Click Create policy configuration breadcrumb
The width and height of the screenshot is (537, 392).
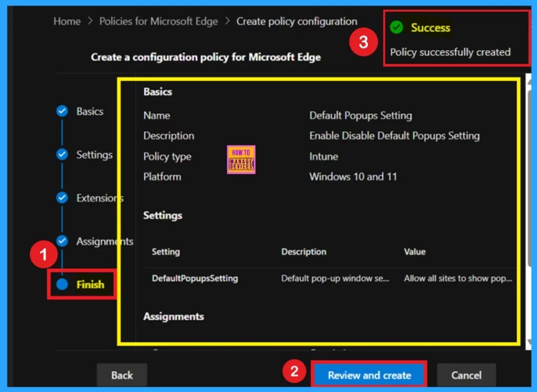(297, 21)
